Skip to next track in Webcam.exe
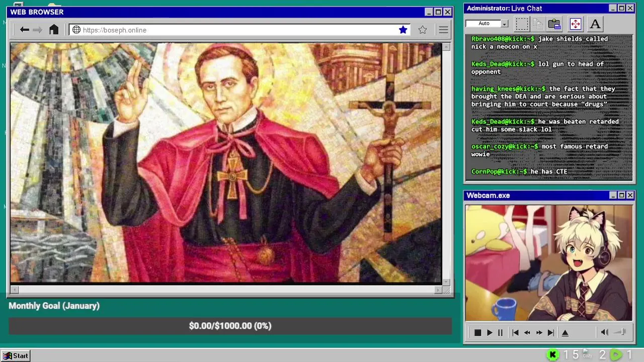This screenshot has height=362, width=644. click(x=551, y=332)
